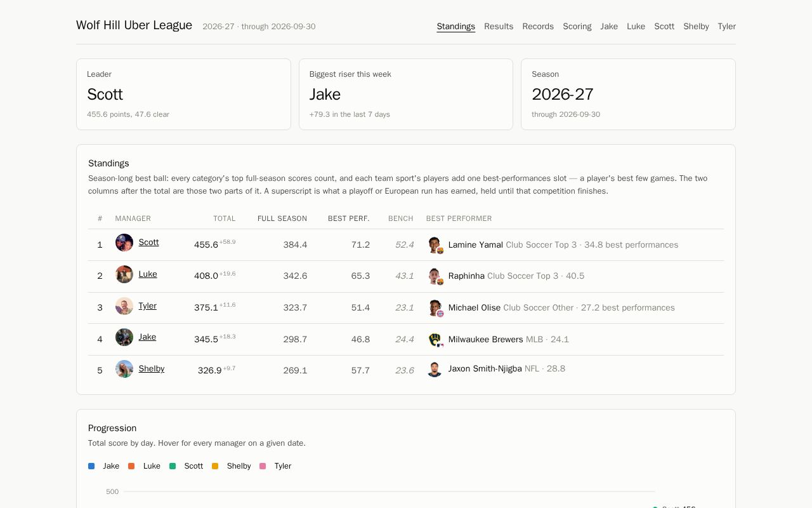The width and height of the screenshot is (812, 508).
Task: Click Luke's avatar in standings
Action: [x=124, y=274]
